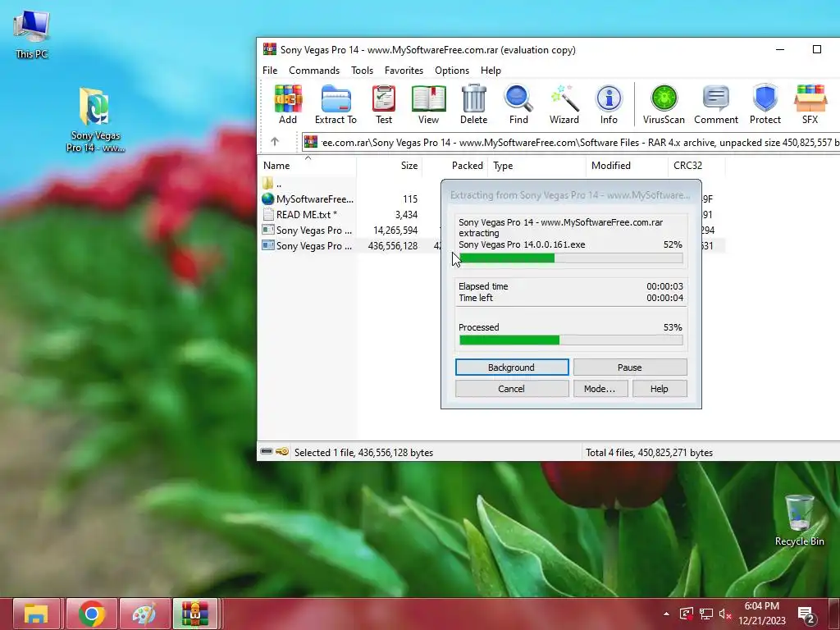Click the Add toolbar icon in WinRAR

[x=288, y=104]
